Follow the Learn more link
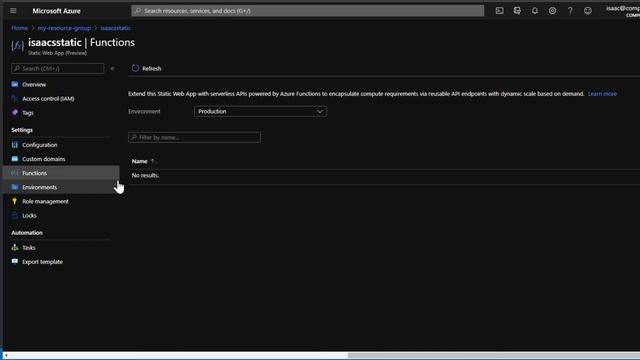Image resolution: width=640 pixels, height=360 pixels. (602, 94)
